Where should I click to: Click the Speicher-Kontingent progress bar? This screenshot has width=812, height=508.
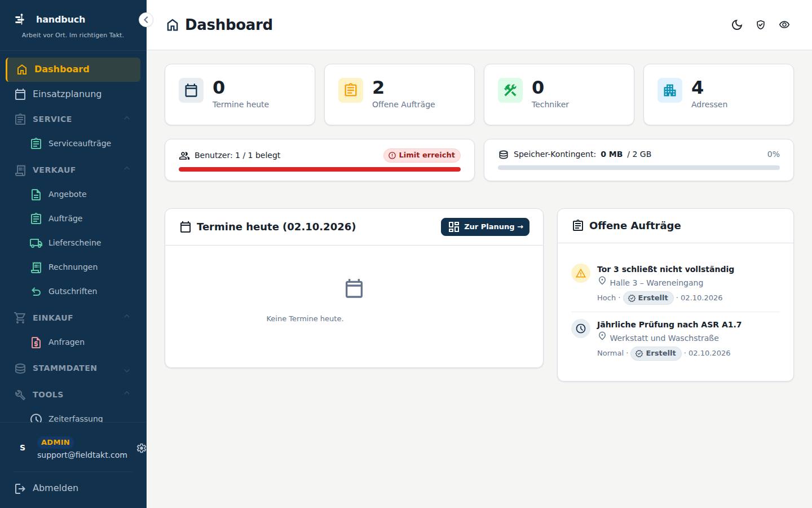639,168
